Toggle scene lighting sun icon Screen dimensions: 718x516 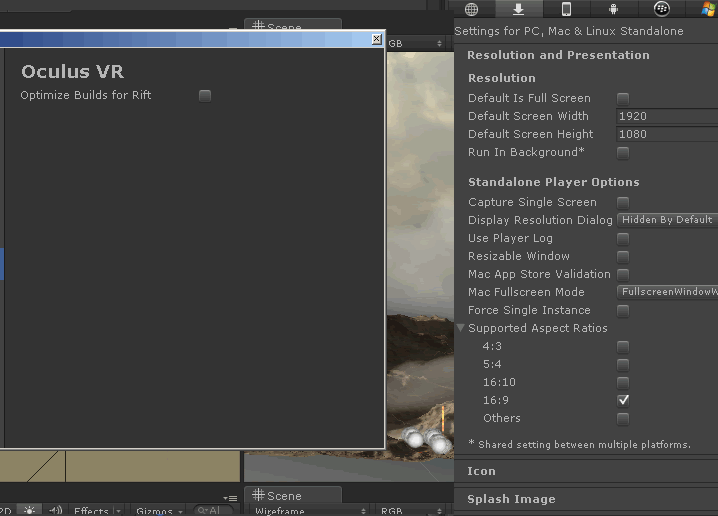click(x=29, y=511)
